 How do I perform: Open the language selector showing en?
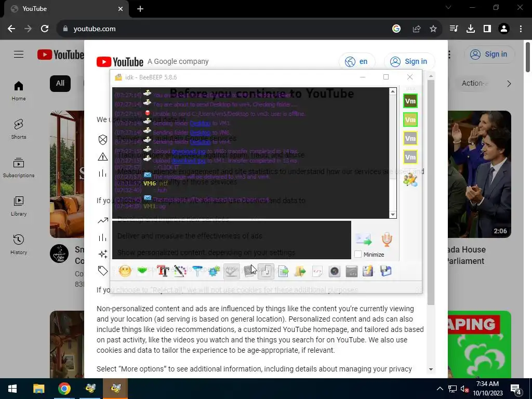357,61
